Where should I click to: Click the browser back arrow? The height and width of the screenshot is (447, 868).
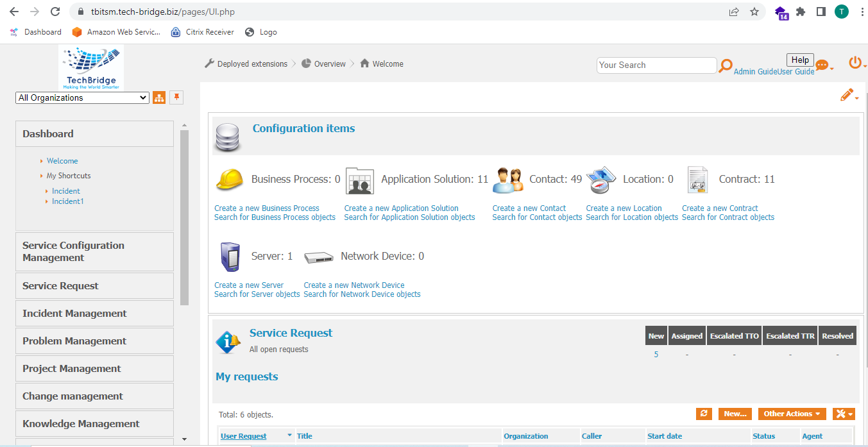coord(13,12)
